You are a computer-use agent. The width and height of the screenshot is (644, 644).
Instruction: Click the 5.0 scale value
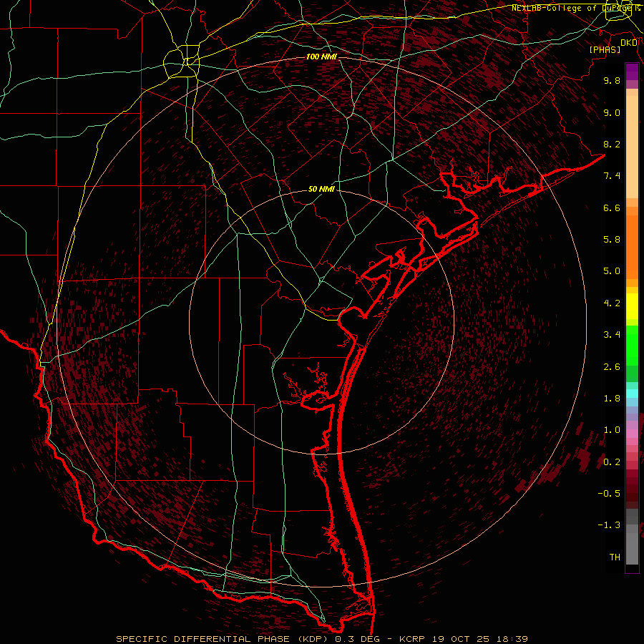click(612, 271)
